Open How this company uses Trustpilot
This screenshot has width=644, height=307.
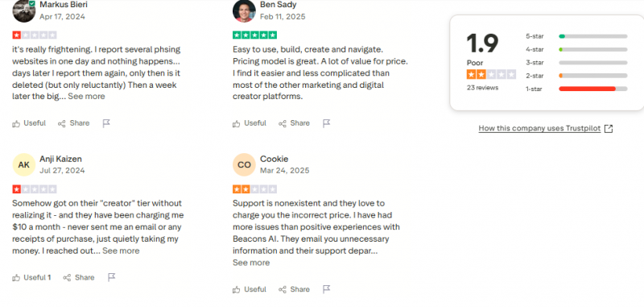pos(539,129)
